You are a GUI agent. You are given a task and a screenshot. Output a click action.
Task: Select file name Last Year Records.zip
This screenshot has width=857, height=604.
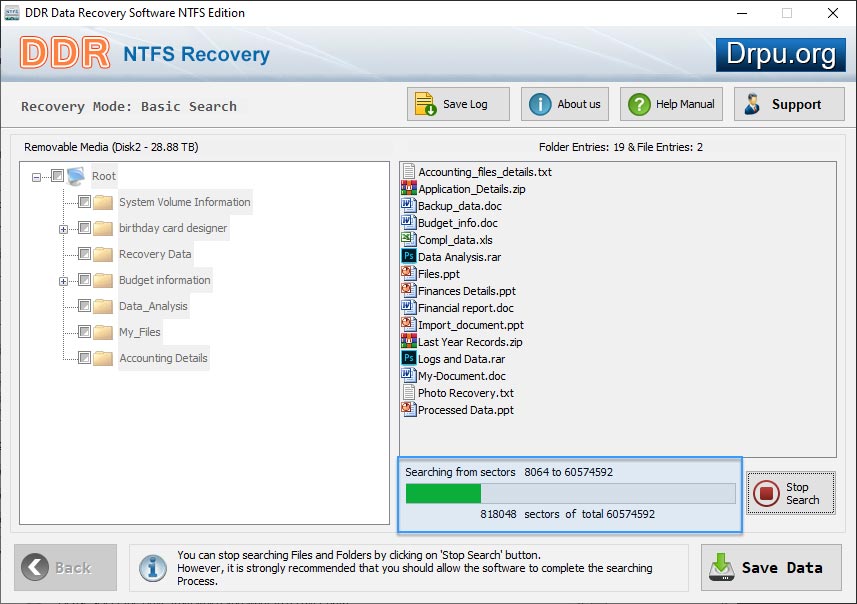coord(470,342)
